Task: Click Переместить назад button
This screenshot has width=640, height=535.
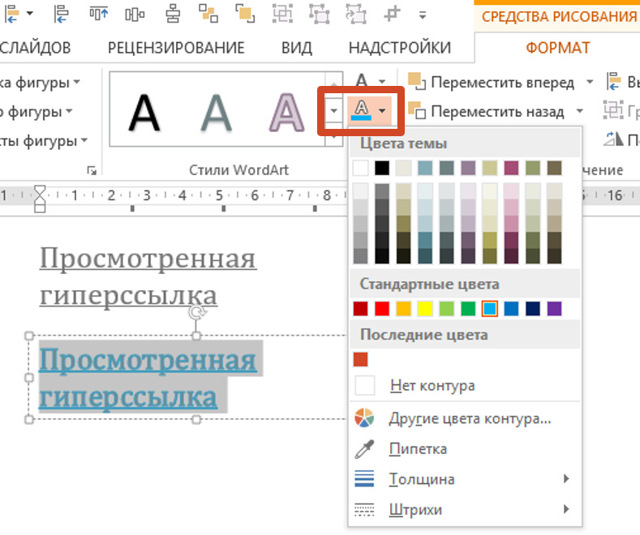Action: pos(489,111)
